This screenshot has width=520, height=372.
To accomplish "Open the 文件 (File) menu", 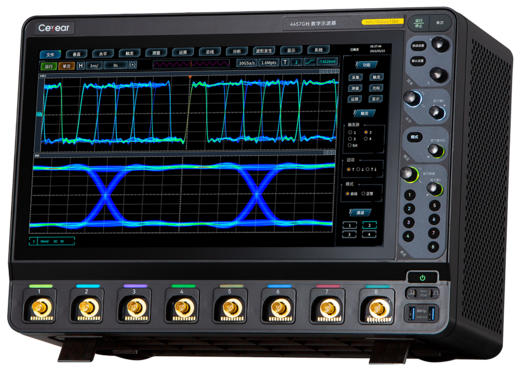I will [x=50, y=54].
